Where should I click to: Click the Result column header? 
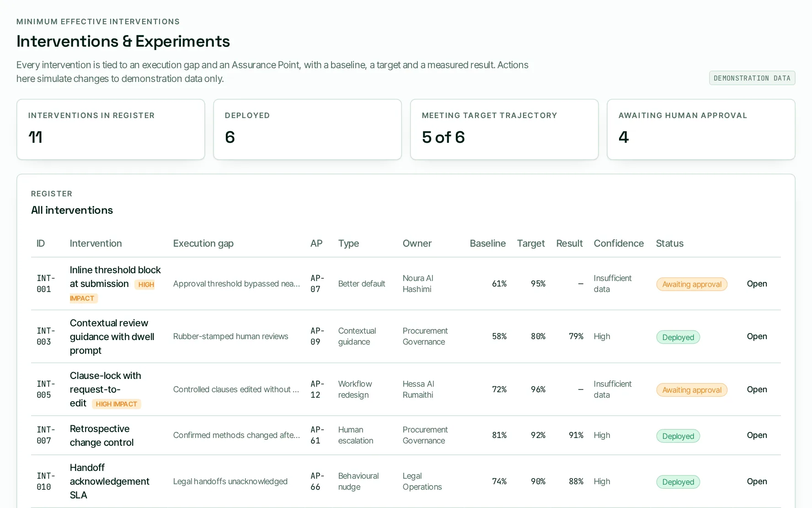pos(569,243)
